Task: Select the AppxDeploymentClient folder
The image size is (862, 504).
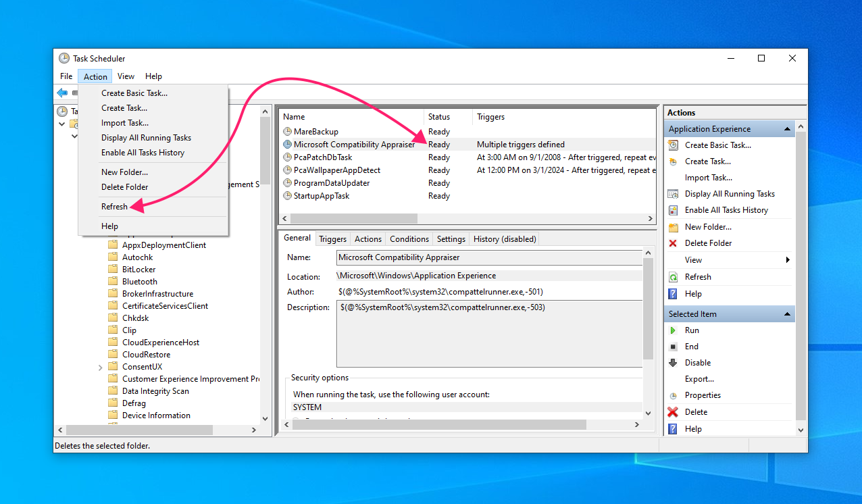Action: [x=164, y=245]
